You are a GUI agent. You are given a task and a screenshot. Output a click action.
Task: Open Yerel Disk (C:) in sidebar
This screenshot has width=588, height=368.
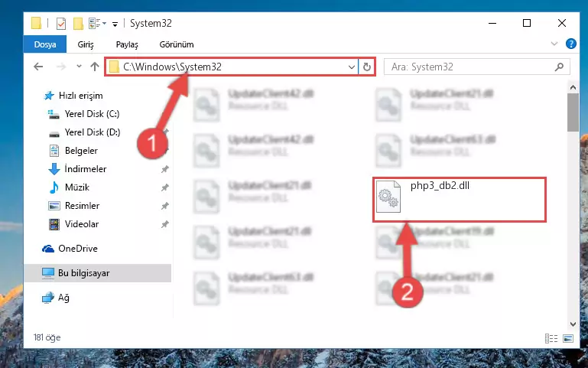92,114
